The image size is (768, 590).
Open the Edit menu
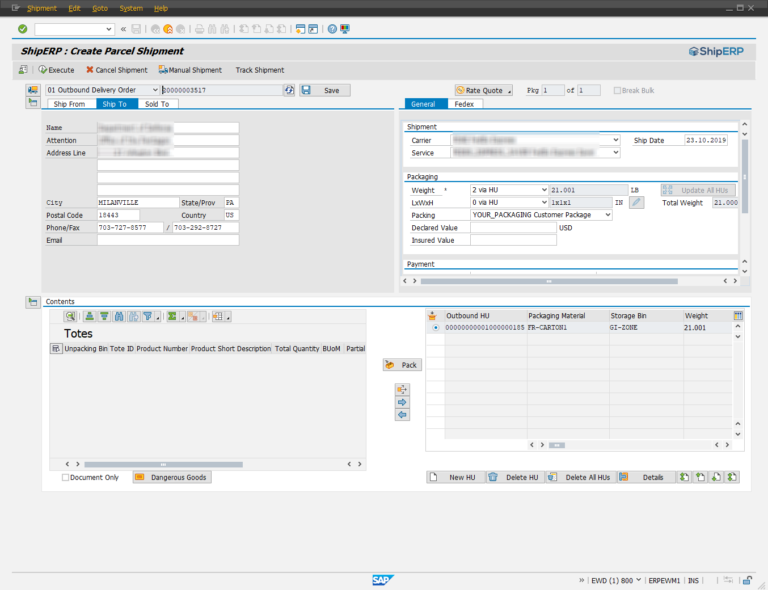(74, 8)
